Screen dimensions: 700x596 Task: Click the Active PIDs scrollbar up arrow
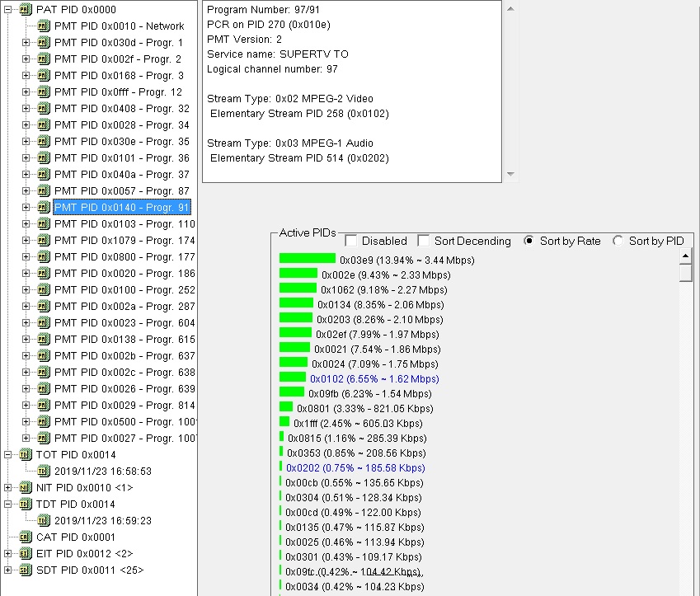point(685,256)
